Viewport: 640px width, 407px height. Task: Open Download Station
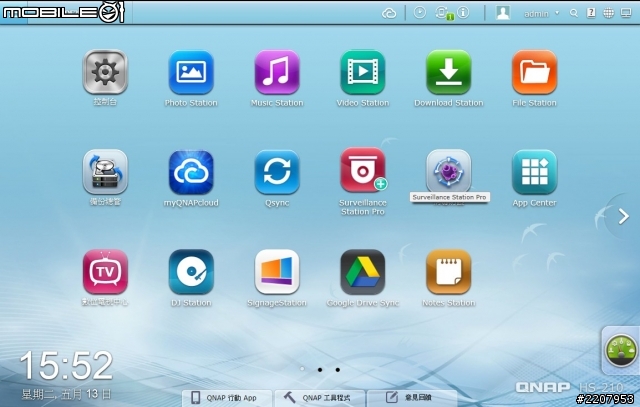click(449, 72)
